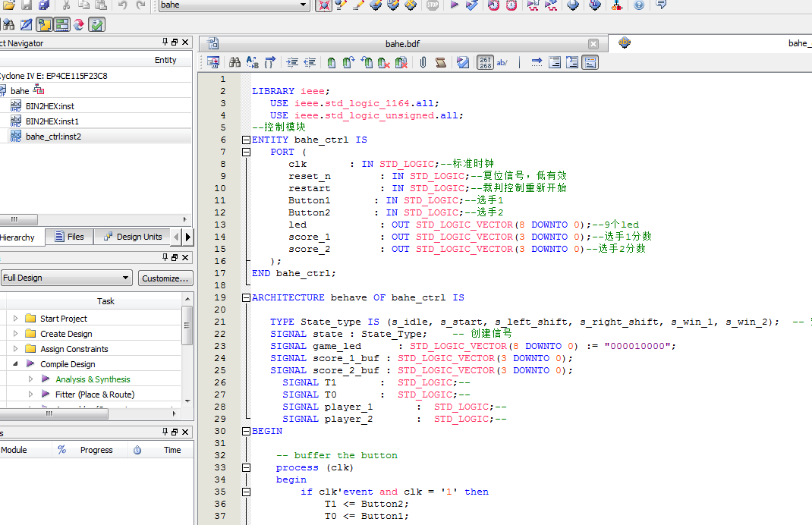Click the entity icon beside bahe

click(x=39, y=90)
